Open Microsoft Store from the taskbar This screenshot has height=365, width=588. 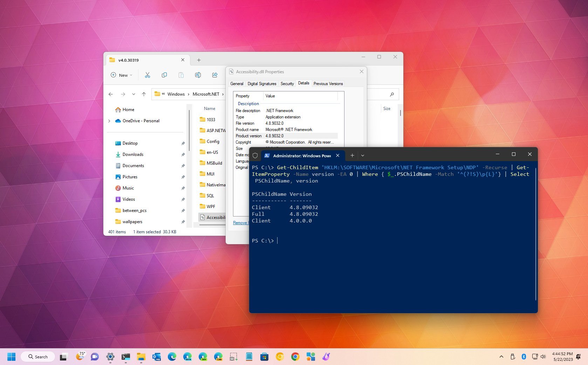pos(264,357)
